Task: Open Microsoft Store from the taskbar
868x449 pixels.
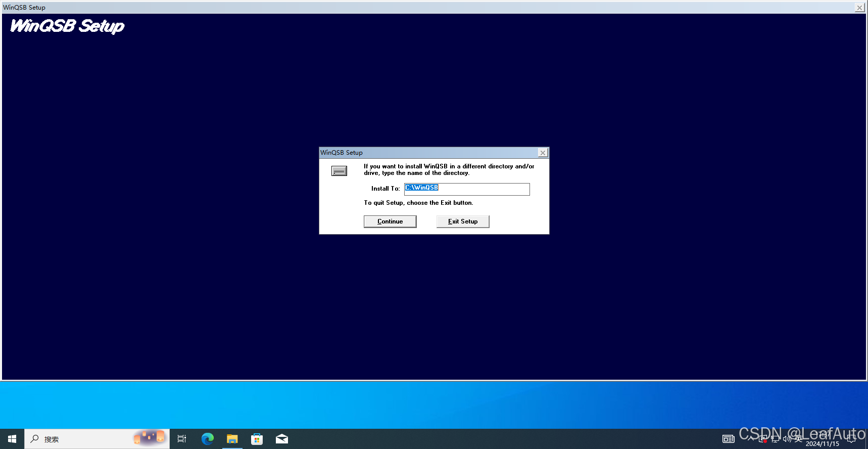Action: [257, 439]
